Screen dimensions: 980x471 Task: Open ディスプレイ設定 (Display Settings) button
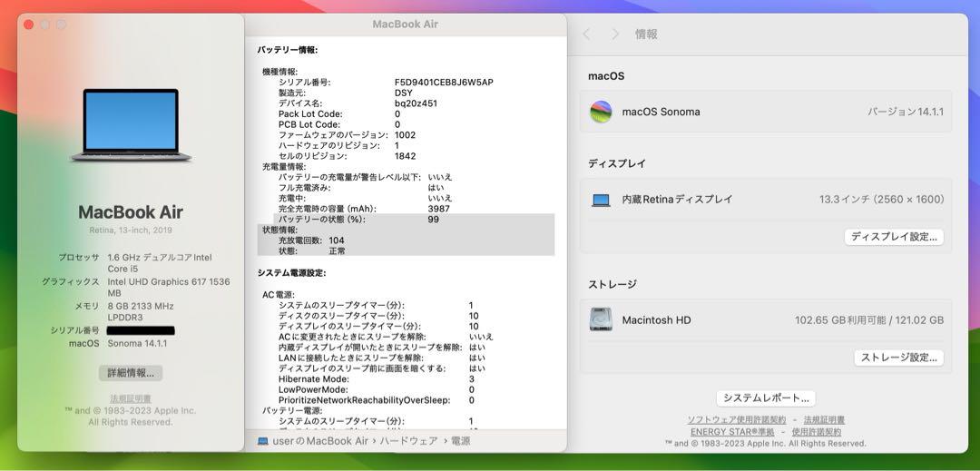tap(894, 237)
